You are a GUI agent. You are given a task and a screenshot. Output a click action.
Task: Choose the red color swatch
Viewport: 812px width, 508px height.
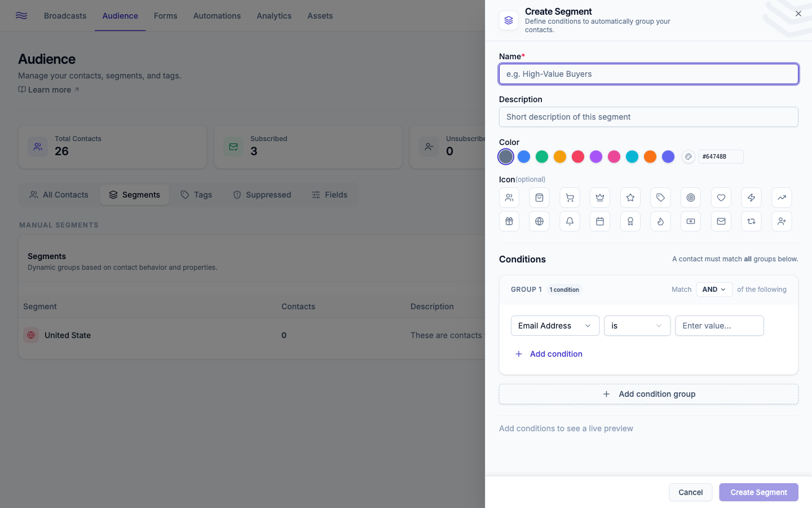tap(578, 157)
